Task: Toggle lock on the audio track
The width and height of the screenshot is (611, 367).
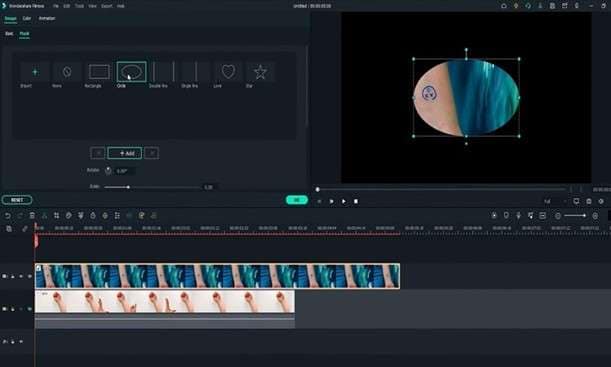Action: 12,342
